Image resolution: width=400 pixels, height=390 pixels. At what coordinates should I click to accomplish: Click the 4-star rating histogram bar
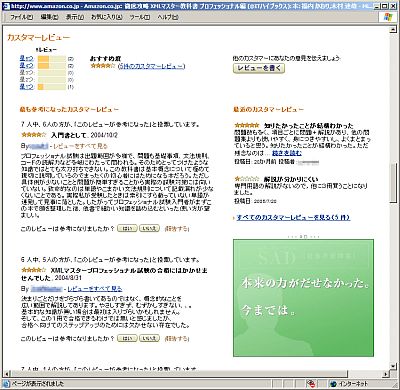pyautogui.click(x=52, y=66)
